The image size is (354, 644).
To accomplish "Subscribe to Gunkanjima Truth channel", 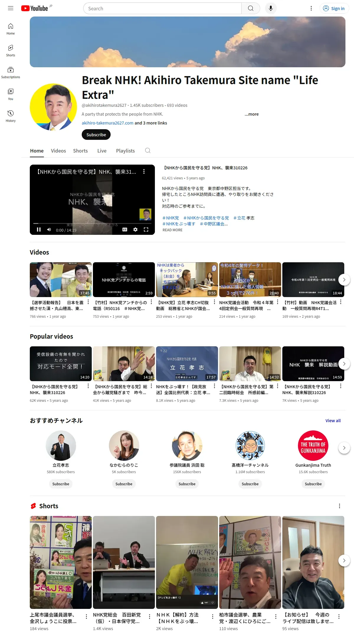I will (x=313, y=484).
